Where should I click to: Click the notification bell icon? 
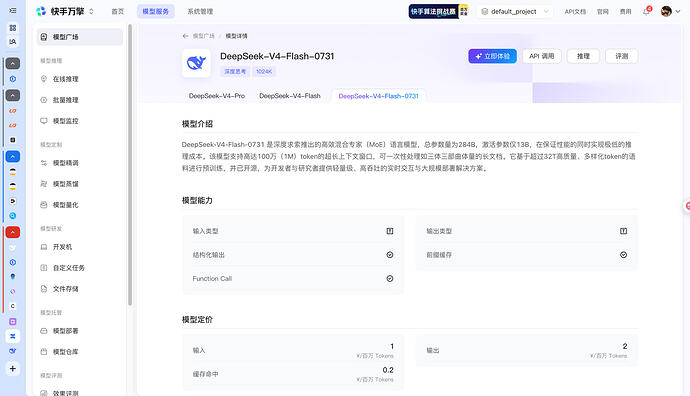coord(646,11)
